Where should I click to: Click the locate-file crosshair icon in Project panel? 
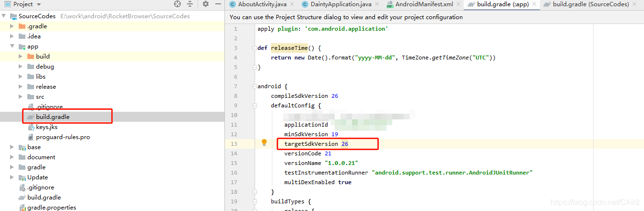(x=177, y=4)
